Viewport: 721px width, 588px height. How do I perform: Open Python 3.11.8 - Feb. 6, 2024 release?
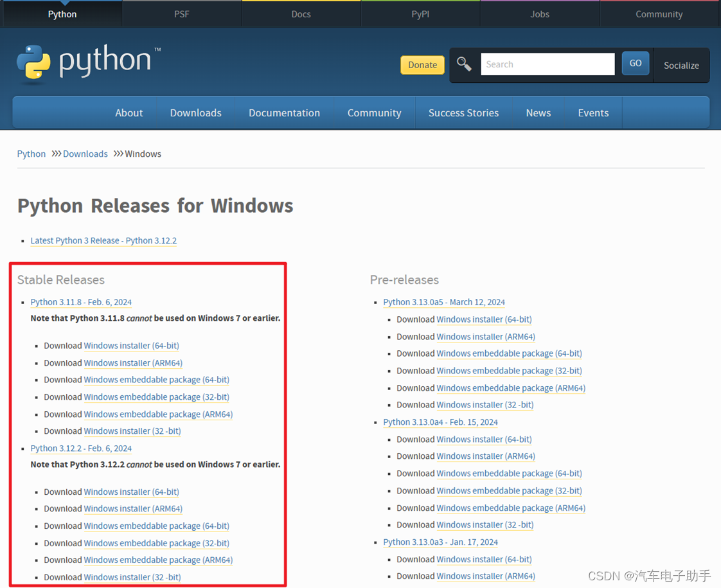tap(81, 302)
